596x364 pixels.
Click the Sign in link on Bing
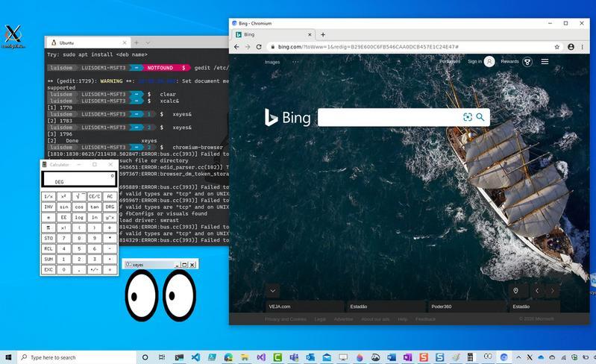(x=474, y=62)
